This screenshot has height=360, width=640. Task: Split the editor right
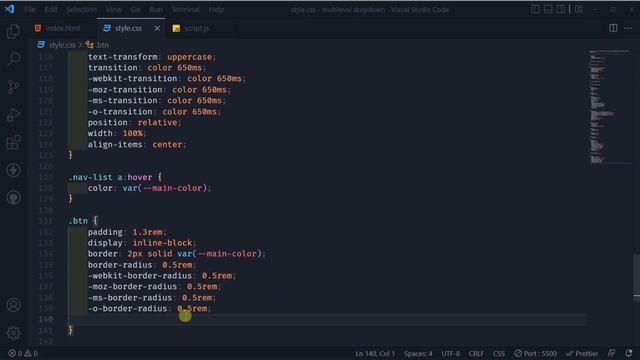pos(613,28)
